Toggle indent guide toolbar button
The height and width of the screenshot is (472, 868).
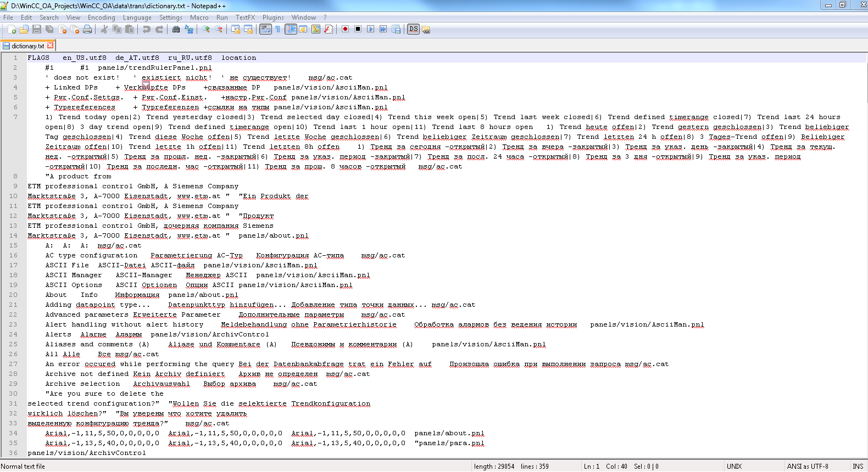tap(291, 29)
